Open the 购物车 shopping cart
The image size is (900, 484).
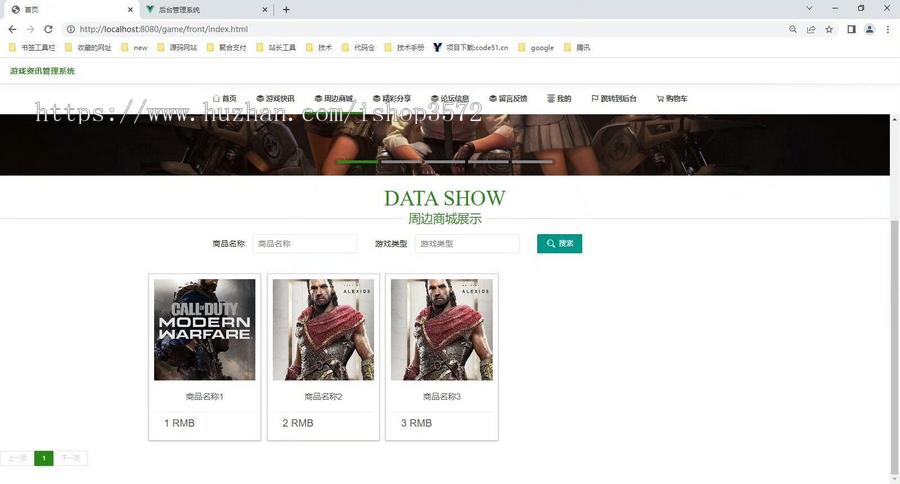[x=672, y=99]
